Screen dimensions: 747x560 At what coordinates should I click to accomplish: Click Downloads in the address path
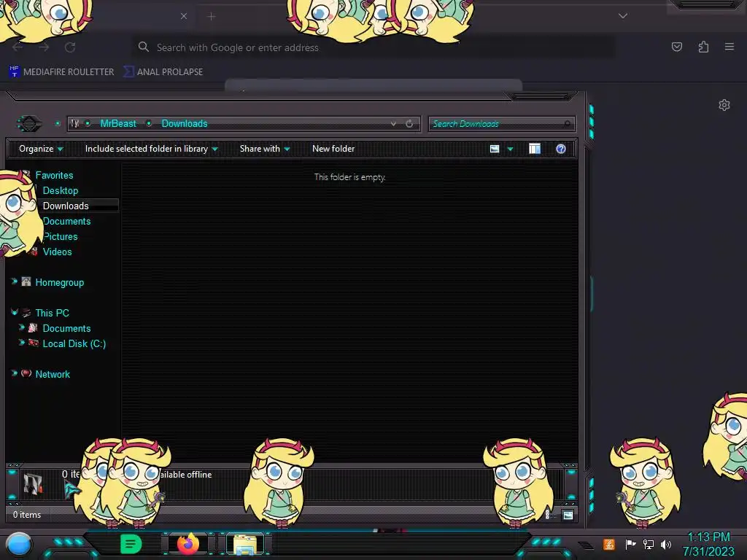tap(185, 124)
